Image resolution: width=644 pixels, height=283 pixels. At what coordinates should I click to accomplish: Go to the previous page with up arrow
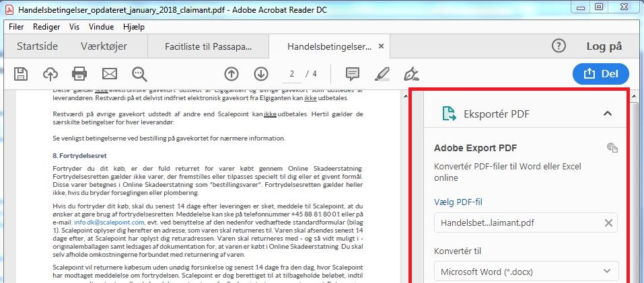tap(231, 74)
